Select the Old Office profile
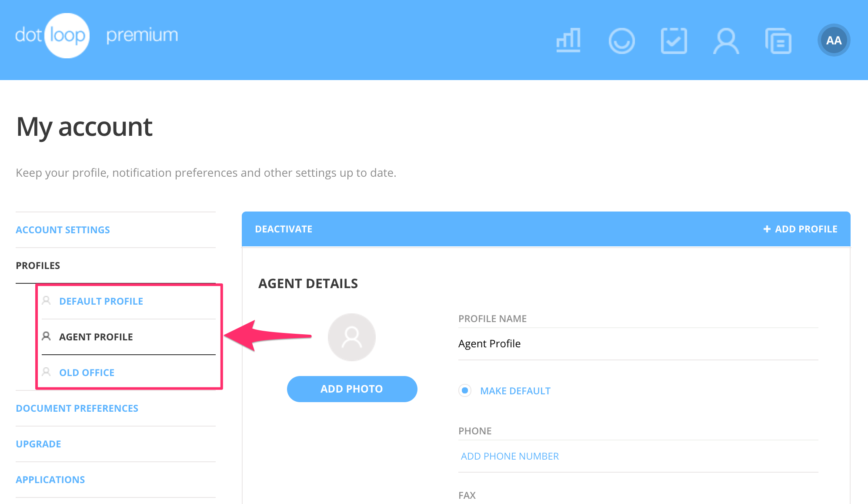The height and width of the screenshot is (504, 868). click(x=87, y=372)
